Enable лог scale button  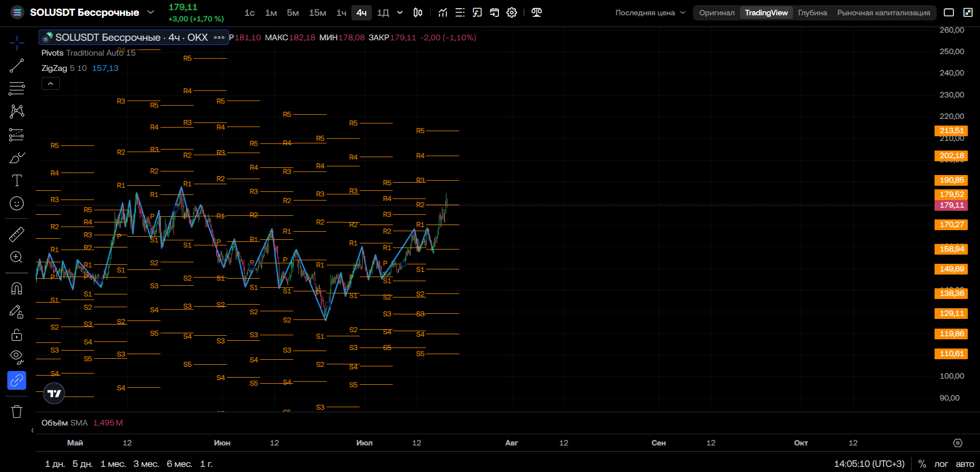pos(941,464)
